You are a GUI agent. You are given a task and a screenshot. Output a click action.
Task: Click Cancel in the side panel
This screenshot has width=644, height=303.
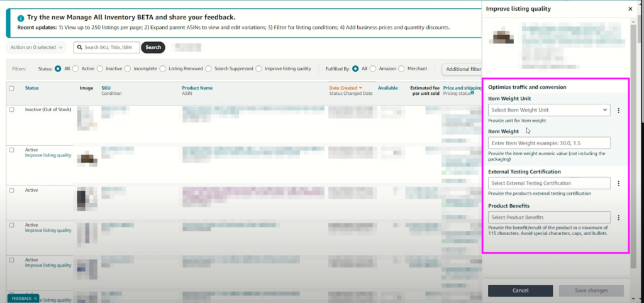(x=520, y=290)
